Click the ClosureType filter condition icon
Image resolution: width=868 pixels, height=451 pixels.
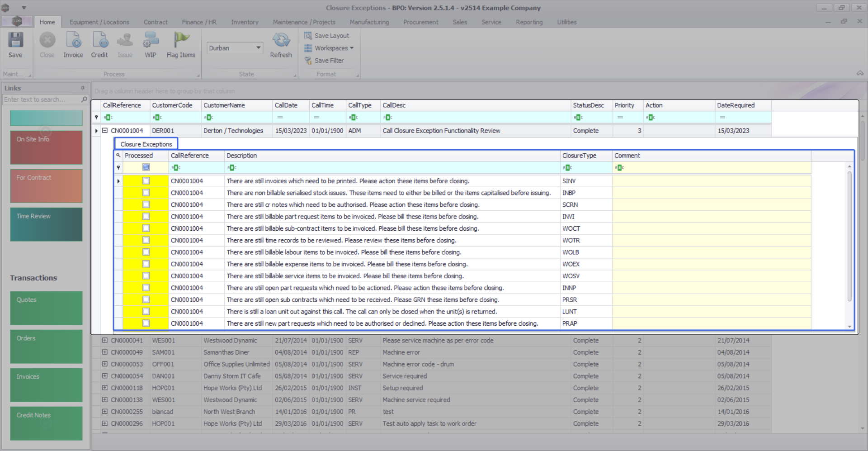click(x=567, y=168)
